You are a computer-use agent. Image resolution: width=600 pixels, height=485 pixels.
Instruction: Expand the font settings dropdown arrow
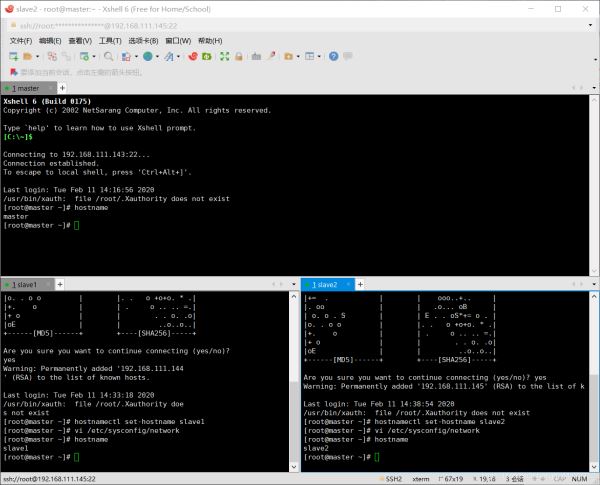[177, 57]
